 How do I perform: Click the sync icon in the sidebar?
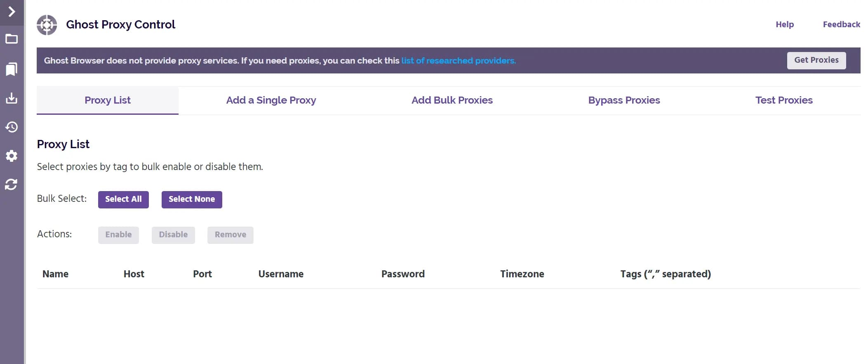click(x=12, y=184)
